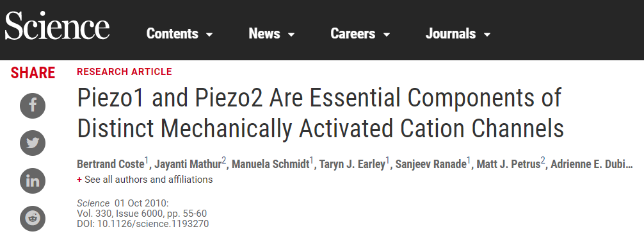Click the article title heading
This screenshot has width=644, height=236.
point(320,114)
